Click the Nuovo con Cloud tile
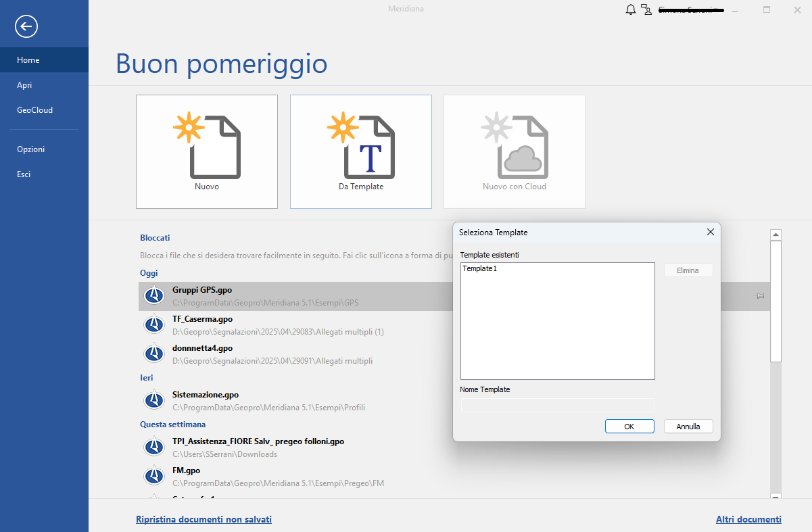 click(x=515, y=151)
